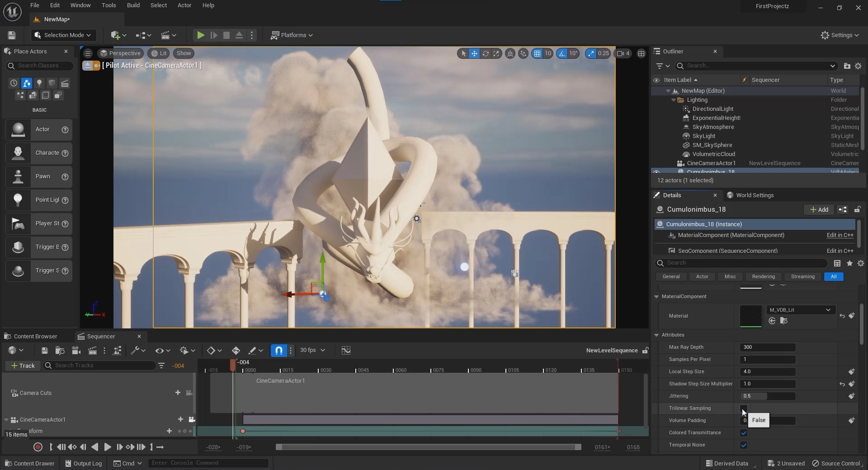Click the Jittering value slider
The height and width of the screenshot is (470, 868).
[767, 396]
